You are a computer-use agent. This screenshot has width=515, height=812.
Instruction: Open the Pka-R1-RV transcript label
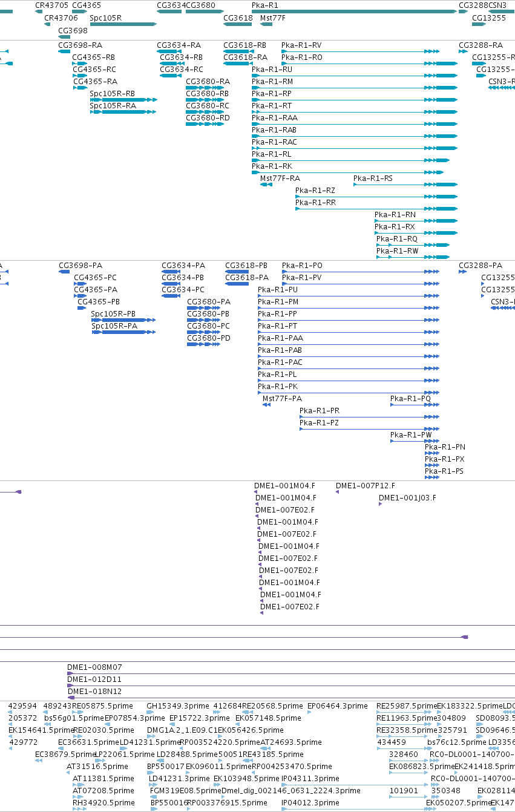301,45
